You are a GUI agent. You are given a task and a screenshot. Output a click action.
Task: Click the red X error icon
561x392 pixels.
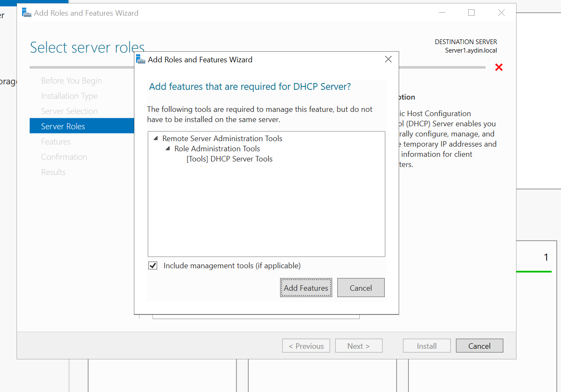point(499,67)
